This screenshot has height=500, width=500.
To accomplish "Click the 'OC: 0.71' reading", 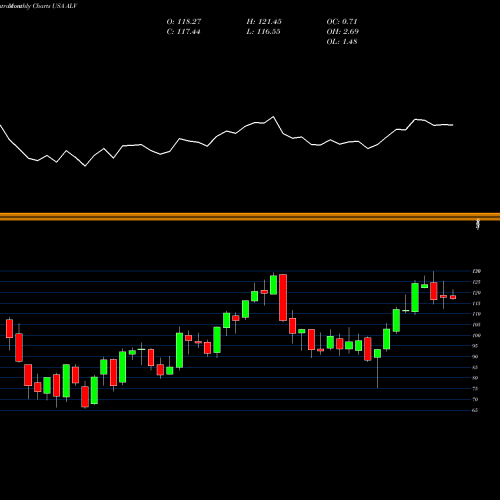I will point(342,22).
